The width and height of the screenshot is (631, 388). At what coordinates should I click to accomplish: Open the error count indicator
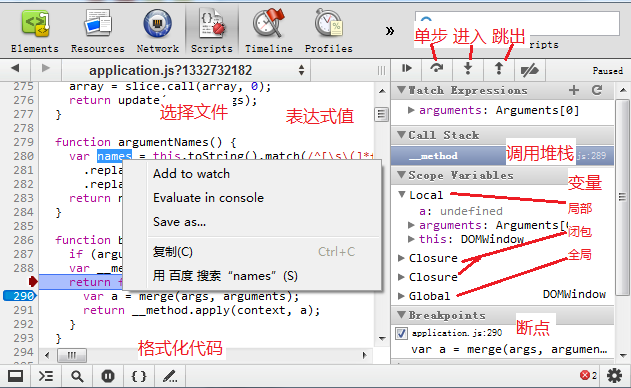(x=588, y=376)
